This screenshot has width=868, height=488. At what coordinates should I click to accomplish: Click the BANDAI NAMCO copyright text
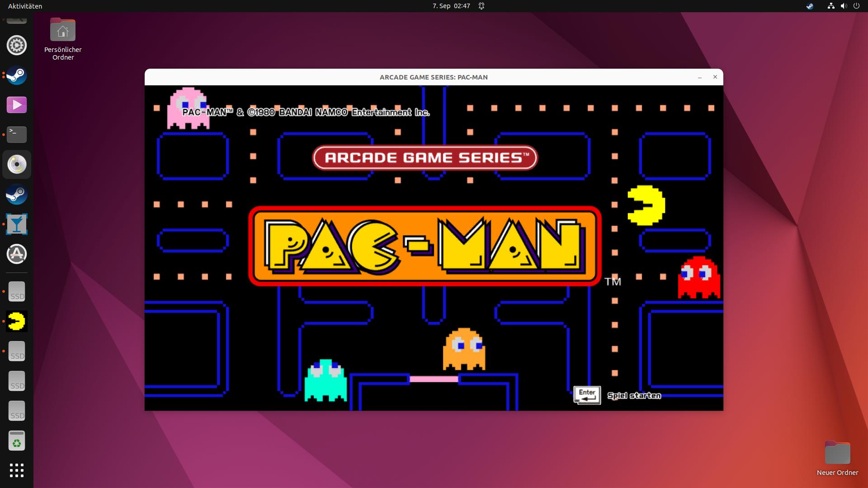[x=306, y=112]
